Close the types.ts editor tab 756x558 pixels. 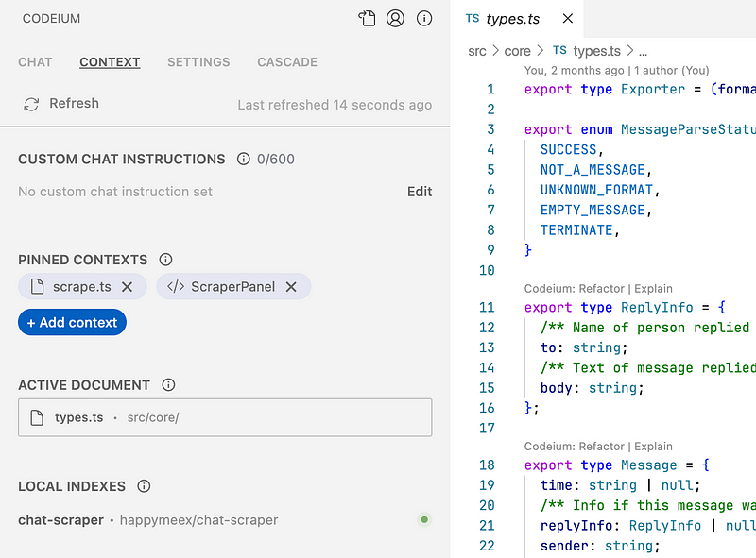click(568, 18)
